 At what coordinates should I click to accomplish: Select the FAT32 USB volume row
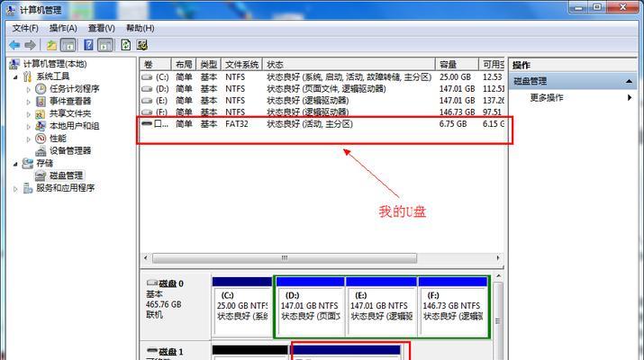(322, 124)
